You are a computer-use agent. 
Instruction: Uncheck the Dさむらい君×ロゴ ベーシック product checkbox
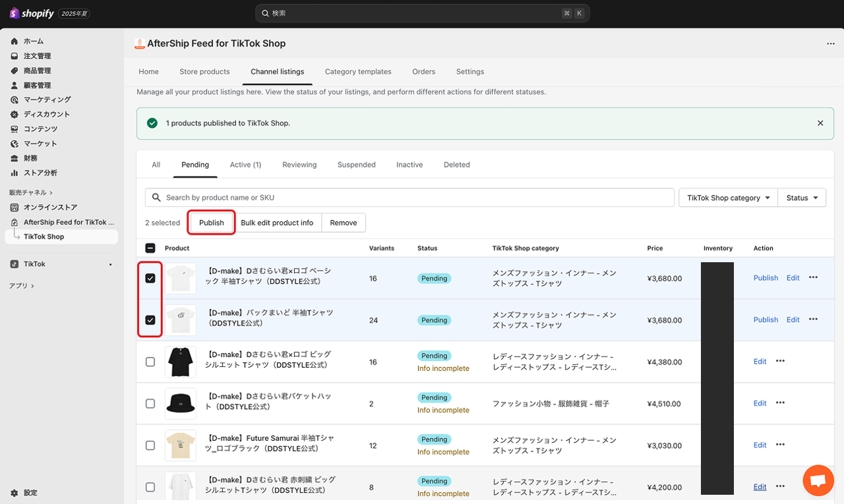150,279
